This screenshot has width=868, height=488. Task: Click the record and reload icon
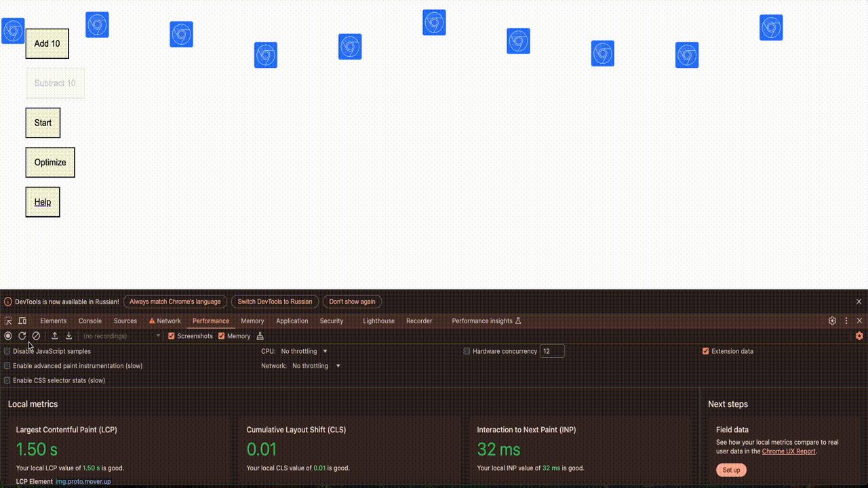[x=22, y=336]
